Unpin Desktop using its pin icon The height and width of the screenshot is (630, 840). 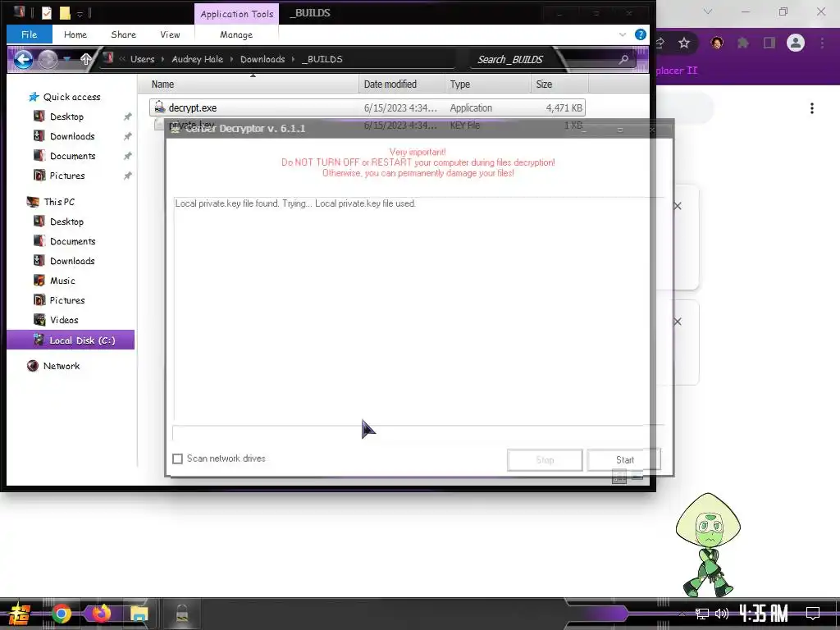(x=127, y=116)
